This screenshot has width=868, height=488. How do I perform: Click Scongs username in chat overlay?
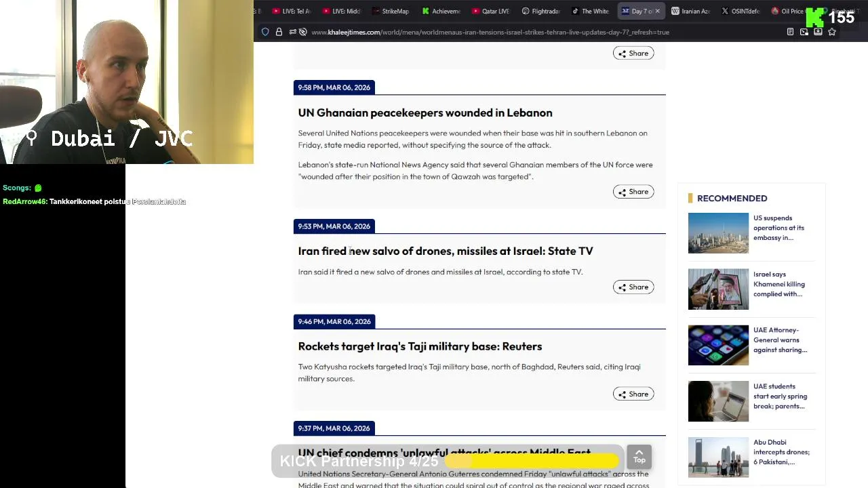point(17,188)
